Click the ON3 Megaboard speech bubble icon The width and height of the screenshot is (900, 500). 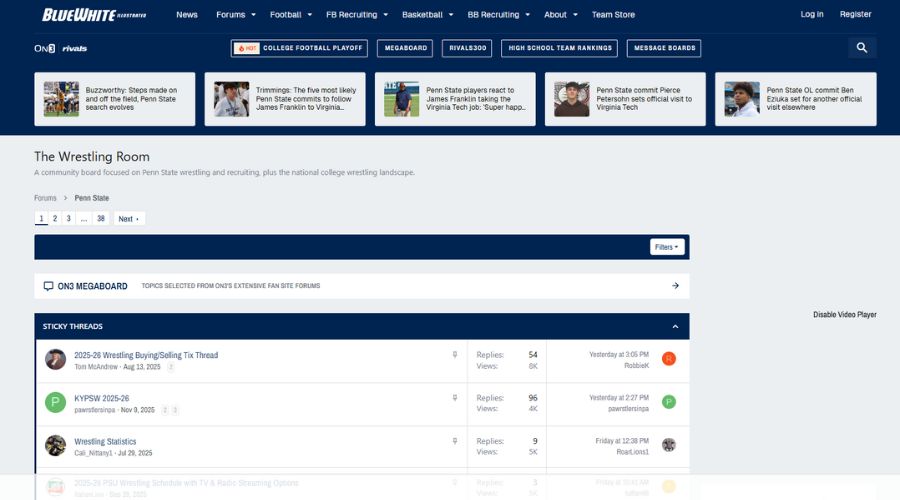(x=48, y=286)
